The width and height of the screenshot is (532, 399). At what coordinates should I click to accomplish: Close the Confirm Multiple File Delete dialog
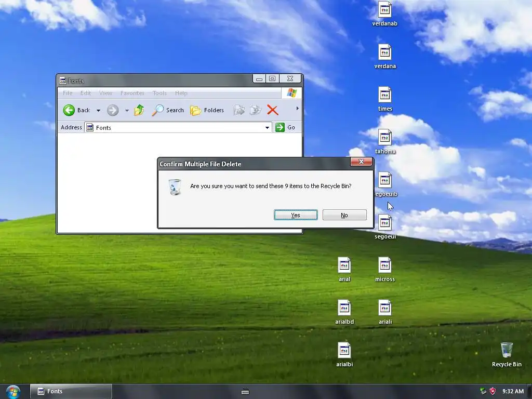click(x=362, y=162)
